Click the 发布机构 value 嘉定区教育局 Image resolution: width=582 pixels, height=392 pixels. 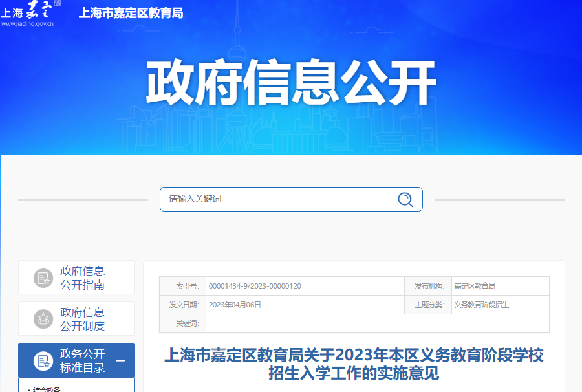pyautogui.click(x=475, y=286)
